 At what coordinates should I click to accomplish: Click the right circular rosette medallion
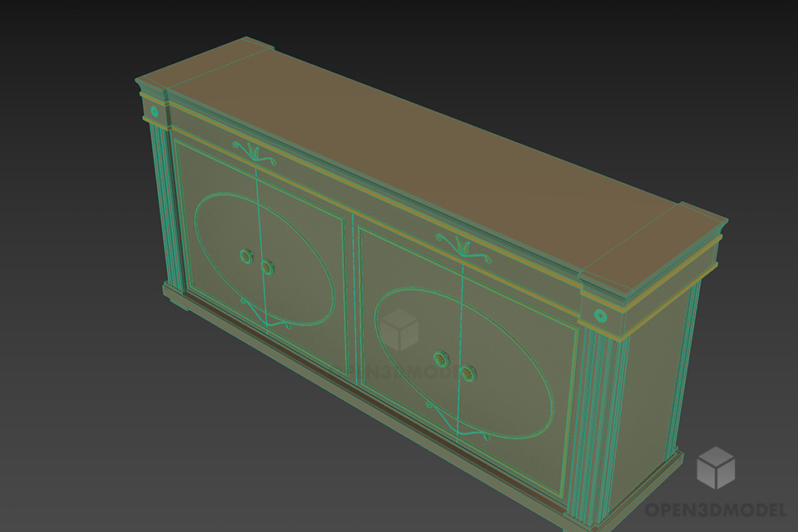[600, 313]
